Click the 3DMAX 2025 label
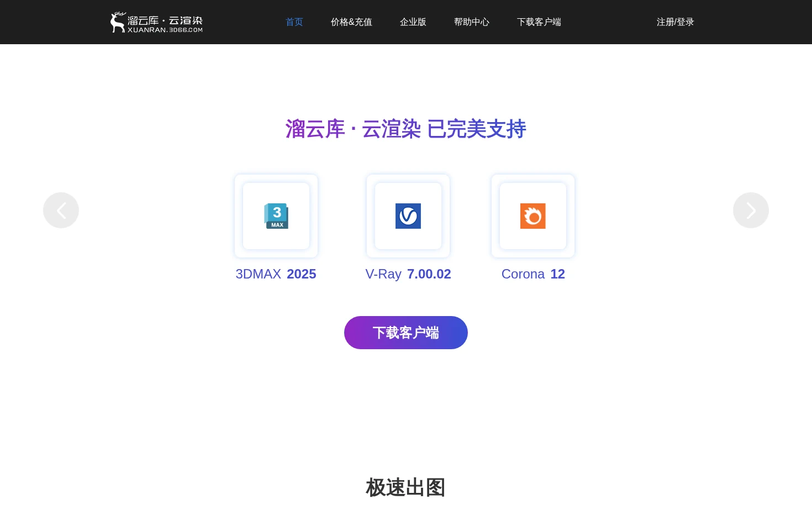The image size is (812, 510). tap(276, 274)
